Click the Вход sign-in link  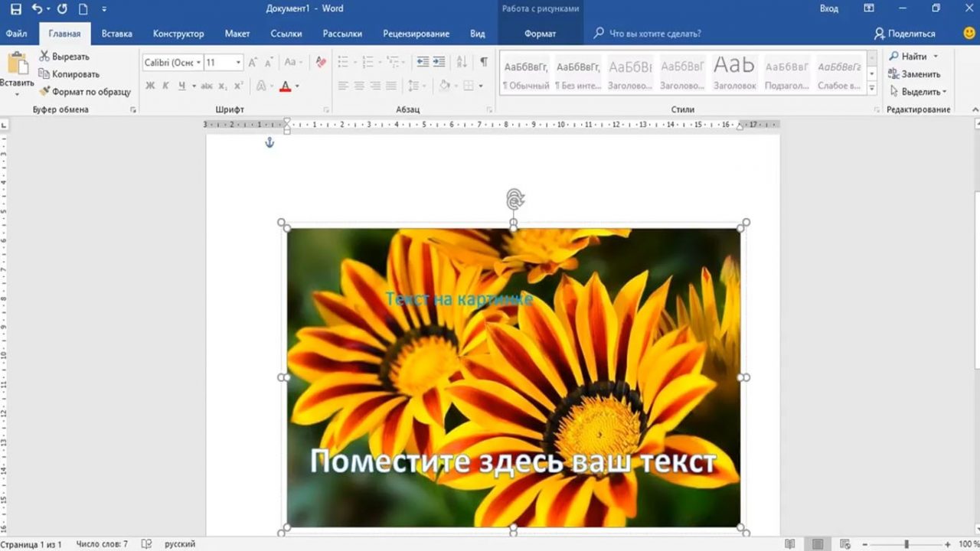(829, 8)
